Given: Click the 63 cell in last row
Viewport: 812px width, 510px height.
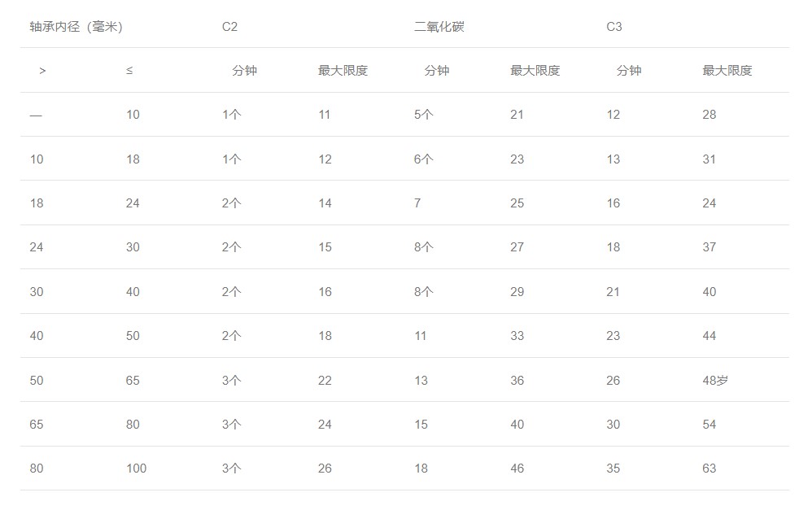Looking at the screenshot, I should [x=709, y=469].
